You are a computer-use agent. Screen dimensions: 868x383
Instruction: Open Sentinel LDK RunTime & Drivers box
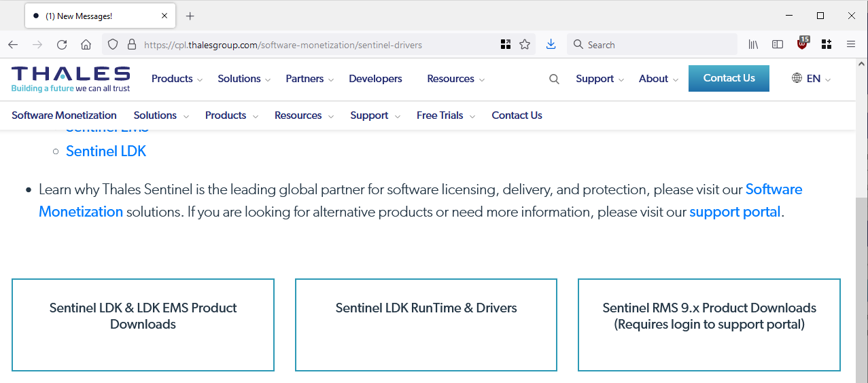click(426, 325)
